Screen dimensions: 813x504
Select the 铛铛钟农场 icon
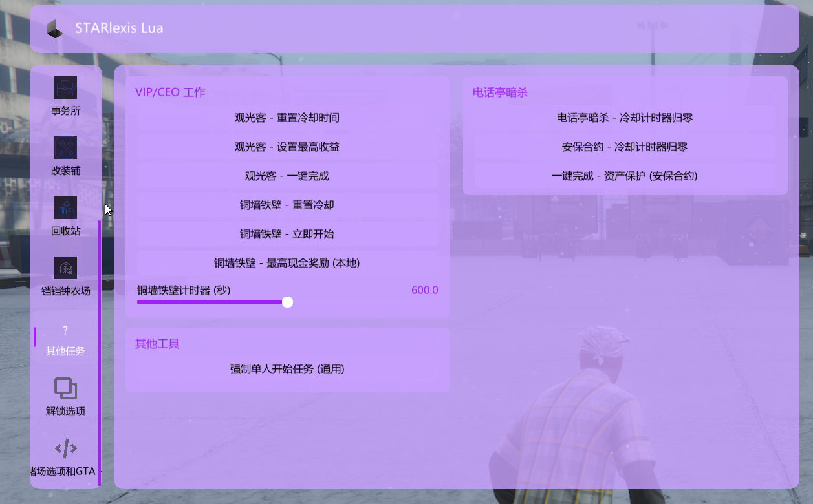(x=65, y=268)
